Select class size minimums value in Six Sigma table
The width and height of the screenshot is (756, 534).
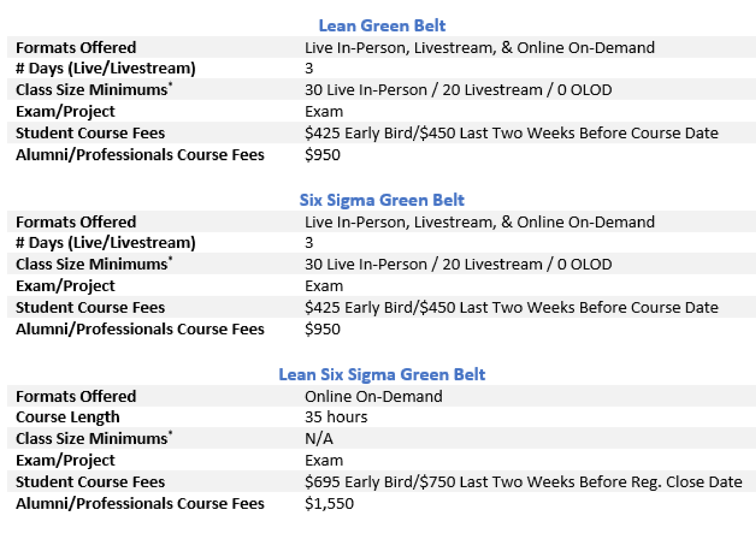tap(458, 264)
